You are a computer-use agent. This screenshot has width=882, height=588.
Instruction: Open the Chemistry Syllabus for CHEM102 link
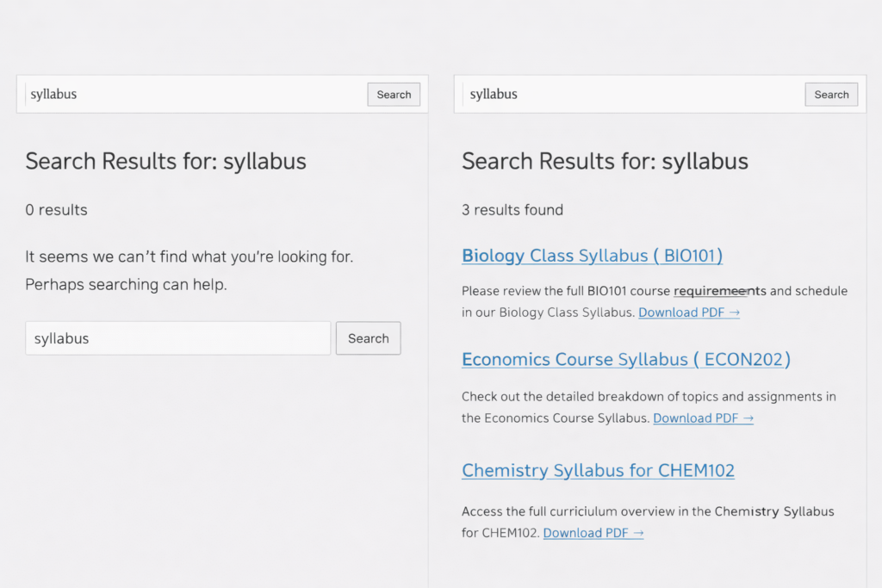pyautogui.click(x=598, y=470)
